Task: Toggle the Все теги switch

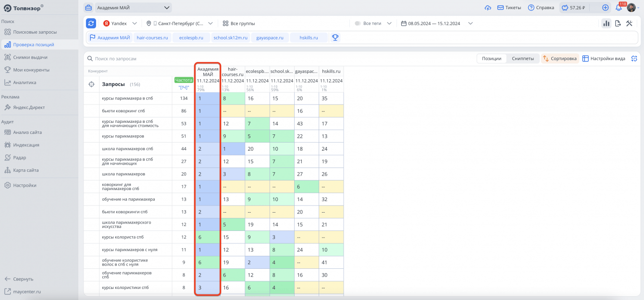Action: tap(358, 24)
